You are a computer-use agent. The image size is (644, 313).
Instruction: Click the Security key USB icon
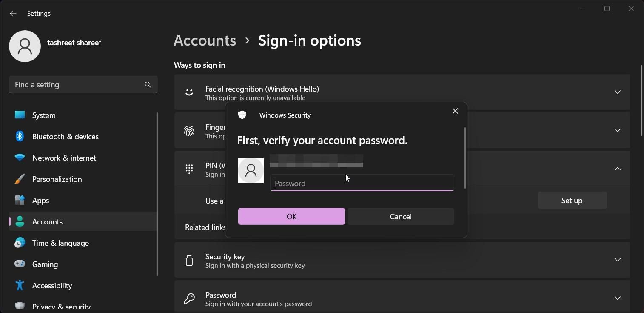point(189,260)
